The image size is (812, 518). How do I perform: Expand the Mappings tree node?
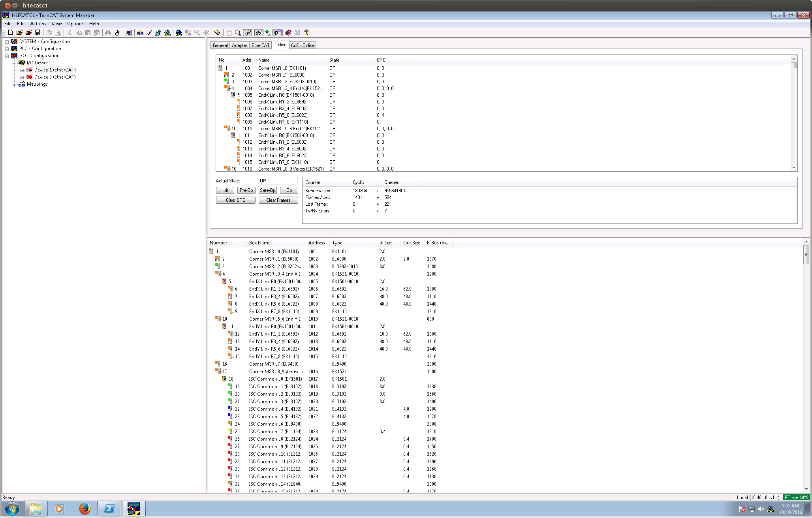pyautogui.click(x=14, y=84)
